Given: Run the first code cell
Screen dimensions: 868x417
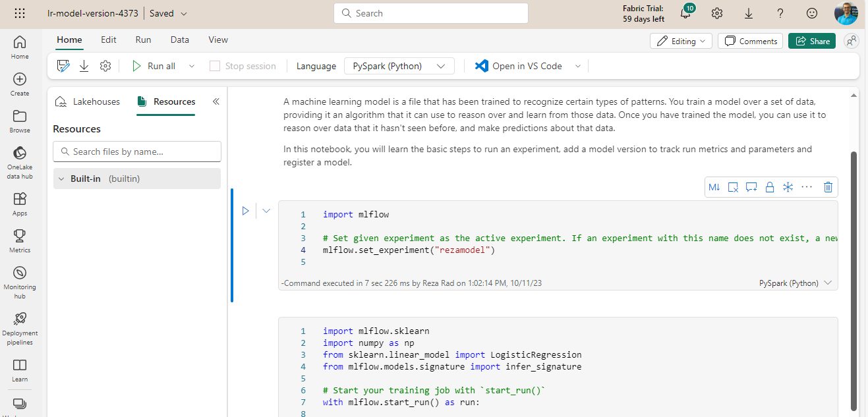Looking at the screenshot, I should (x=246, y=210).
